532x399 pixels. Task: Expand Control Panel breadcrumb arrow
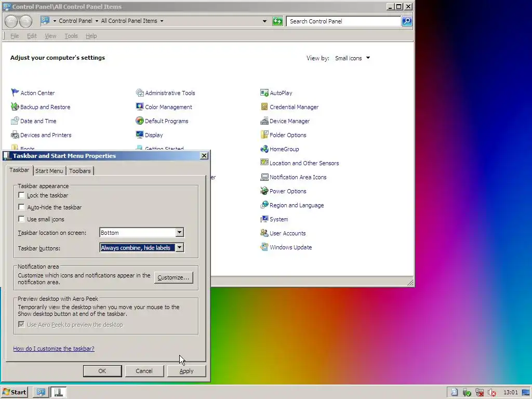[97, 21]
